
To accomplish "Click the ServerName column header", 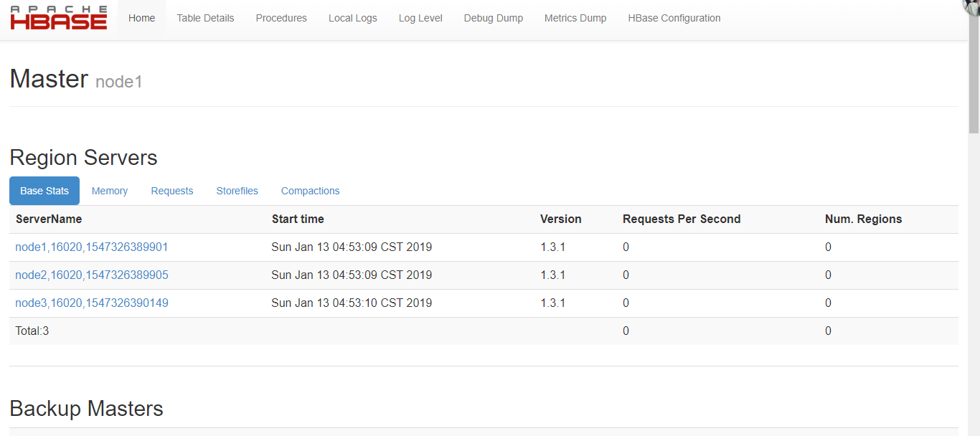I will 48,219.
